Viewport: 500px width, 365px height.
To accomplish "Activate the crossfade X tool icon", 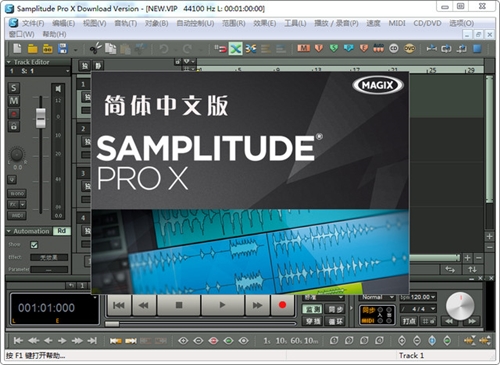I will click(x=235, y=49).
